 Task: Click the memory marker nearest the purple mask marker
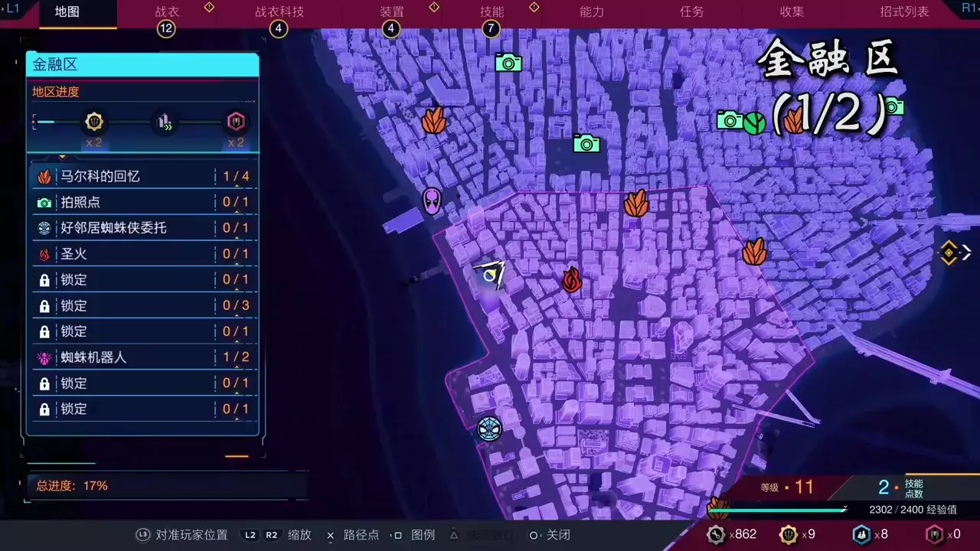[434, 120]
